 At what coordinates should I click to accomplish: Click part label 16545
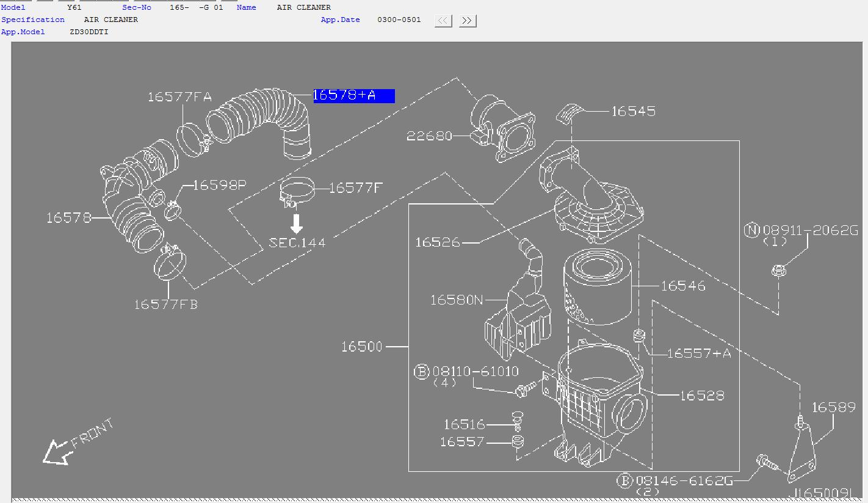(x=634, y=111)
